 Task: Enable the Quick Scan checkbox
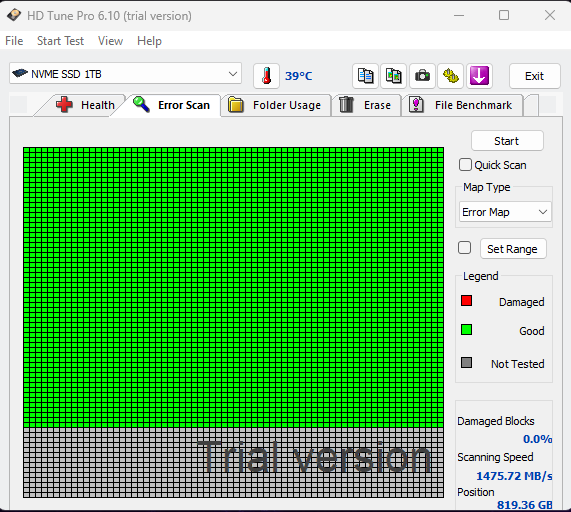465,165
